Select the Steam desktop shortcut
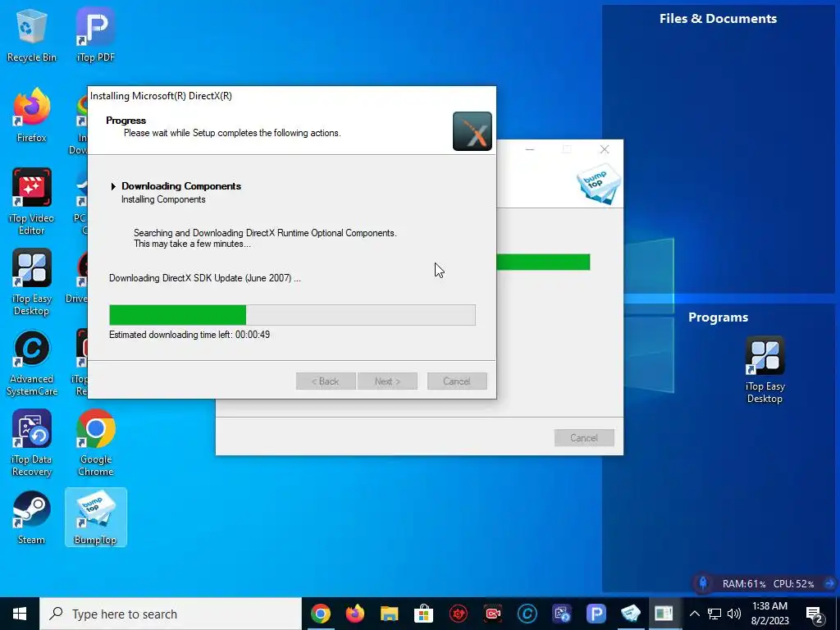 [x=31, y=518]
